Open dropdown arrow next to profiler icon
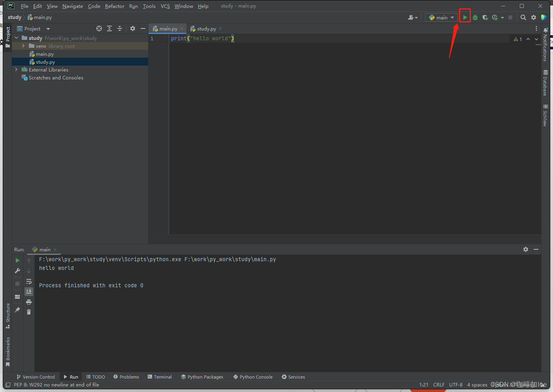Image resolution: width=553 pixels, height=392 pixels. click(502, 17)
